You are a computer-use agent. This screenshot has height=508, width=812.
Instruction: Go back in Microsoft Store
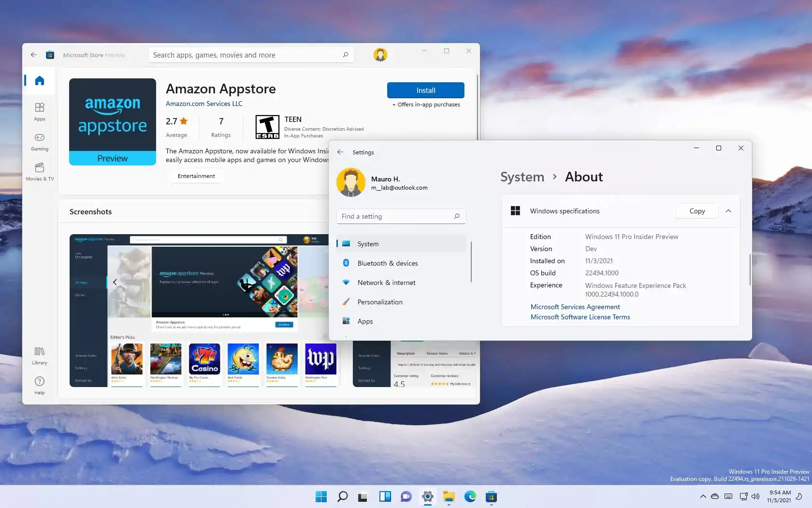pos(33,55)
